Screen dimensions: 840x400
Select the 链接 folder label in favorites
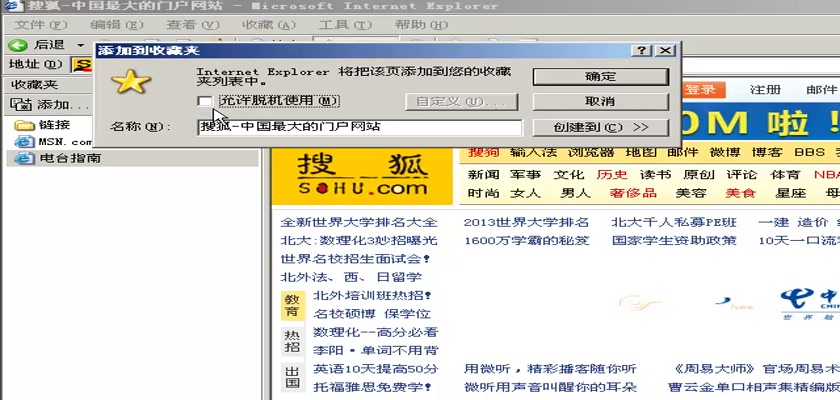[54, 125]
